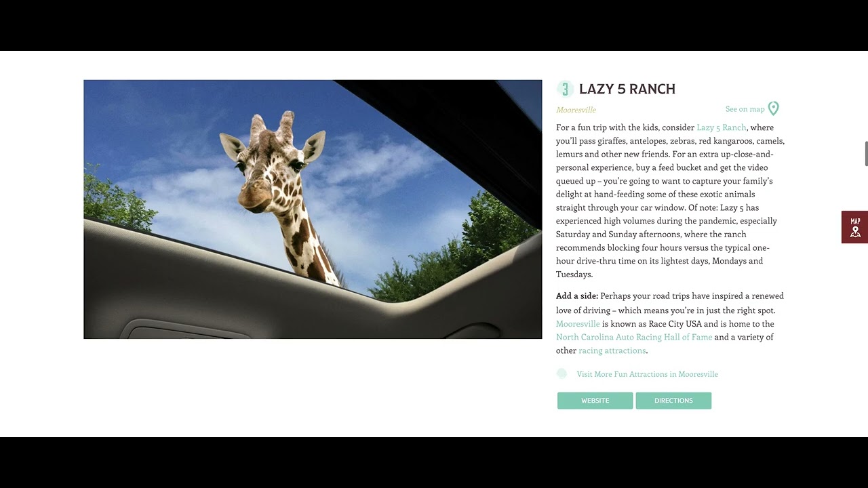Screen dimensions: 868x488
Task: Click the italic Mooresville location label under heading
Action: 576,110
